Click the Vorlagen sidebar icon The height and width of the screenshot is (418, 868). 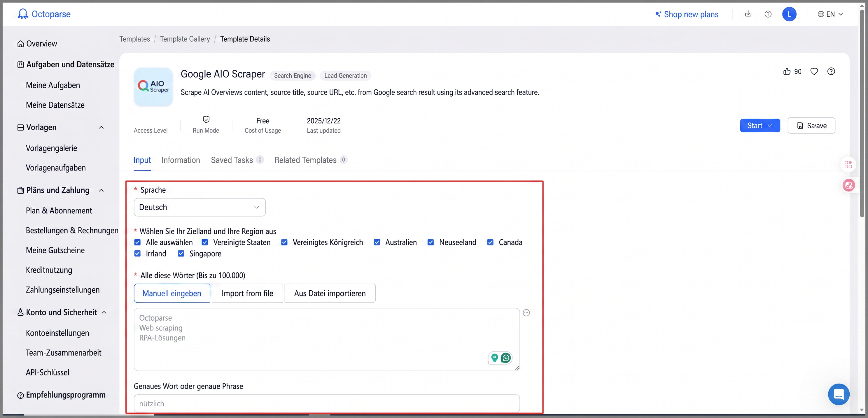click(x=20, y=127)
